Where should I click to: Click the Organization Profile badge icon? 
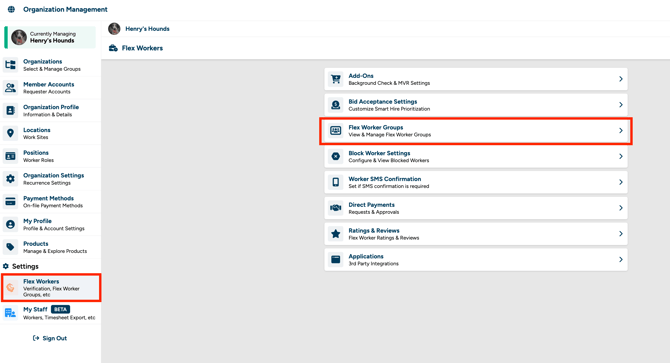[x=10, y=111]
